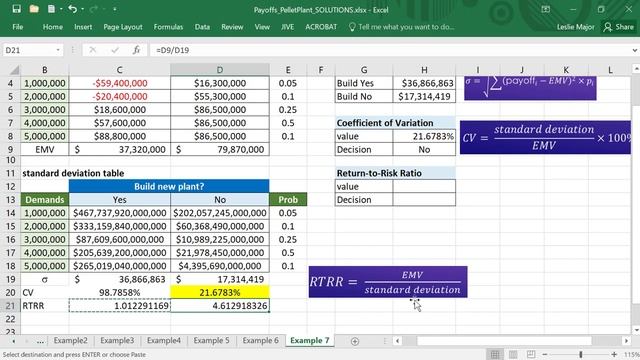Image resolution: width=640 pixels, height=360 pixels.
Task: Click cell with -$59,400,000
Action: 120,83
